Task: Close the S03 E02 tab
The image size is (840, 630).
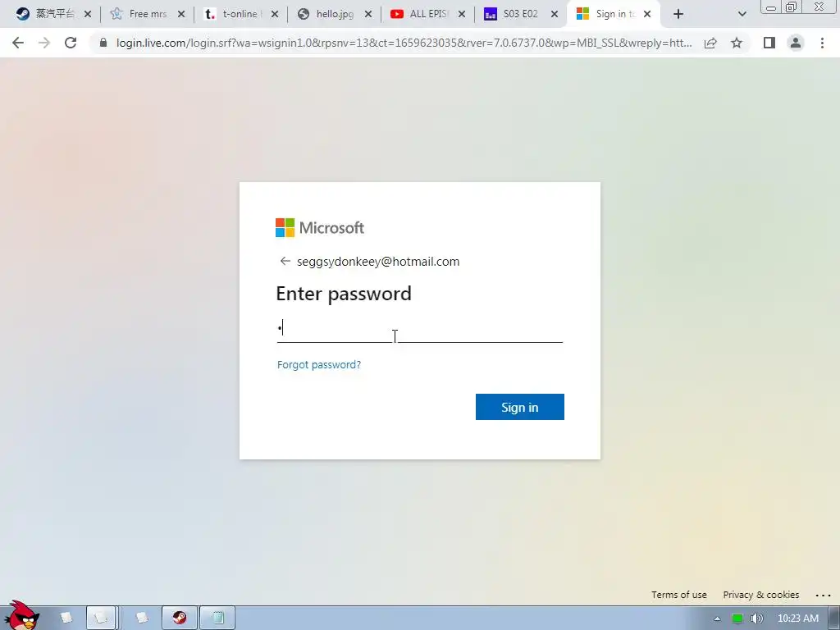Action: 555,15
